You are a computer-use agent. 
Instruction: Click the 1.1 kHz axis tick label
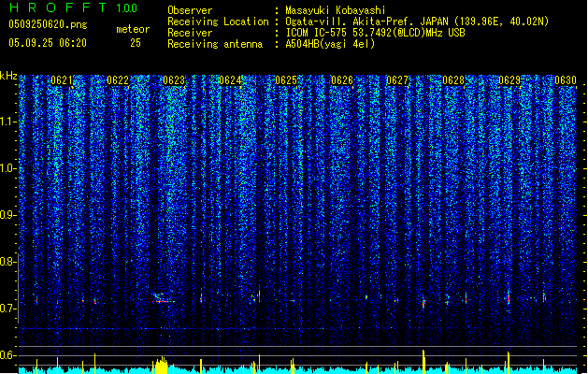click(x=7, y=122)
